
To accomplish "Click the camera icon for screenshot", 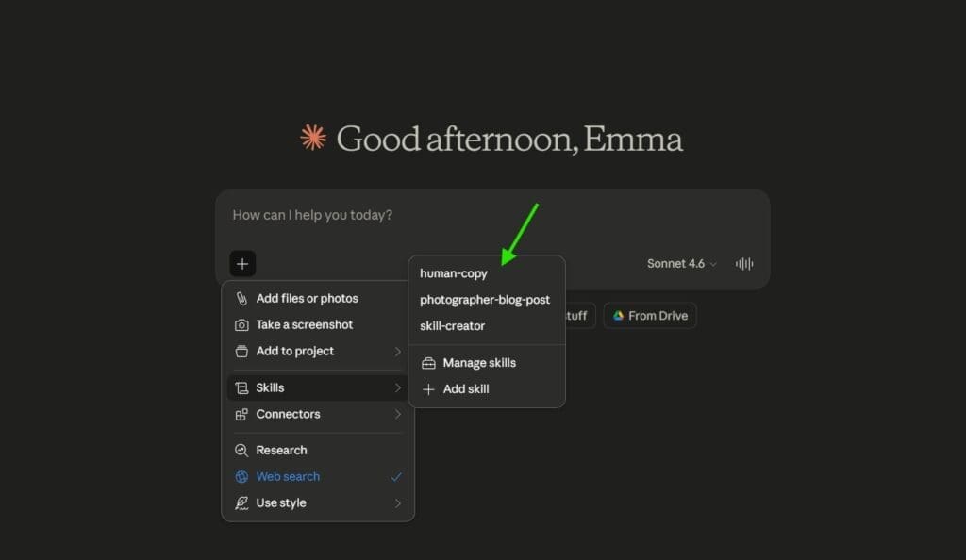I will [x=241, y=325].
